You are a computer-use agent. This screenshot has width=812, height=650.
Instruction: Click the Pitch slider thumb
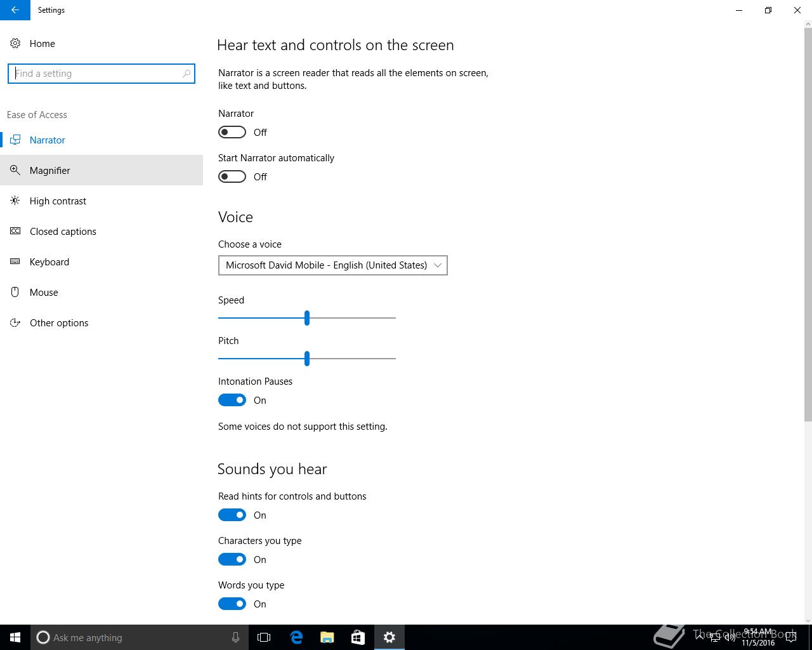(x=307, y=358)
